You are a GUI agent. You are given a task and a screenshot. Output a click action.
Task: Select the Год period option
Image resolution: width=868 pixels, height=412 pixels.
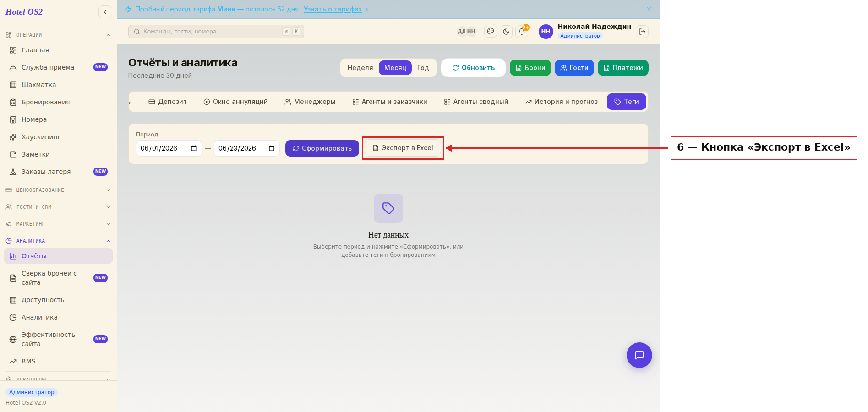click(423, 68)
